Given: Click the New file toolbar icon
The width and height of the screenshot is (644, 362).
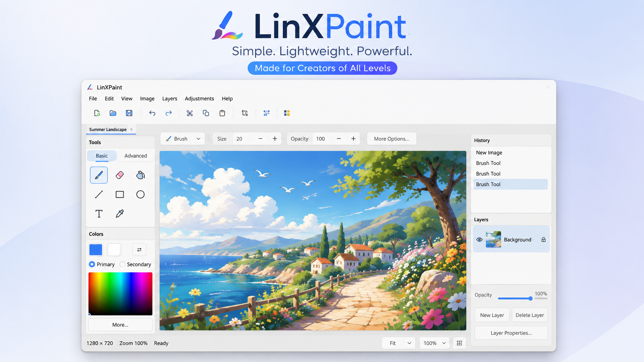Looking at the screenshot, I should coord(97,113).
